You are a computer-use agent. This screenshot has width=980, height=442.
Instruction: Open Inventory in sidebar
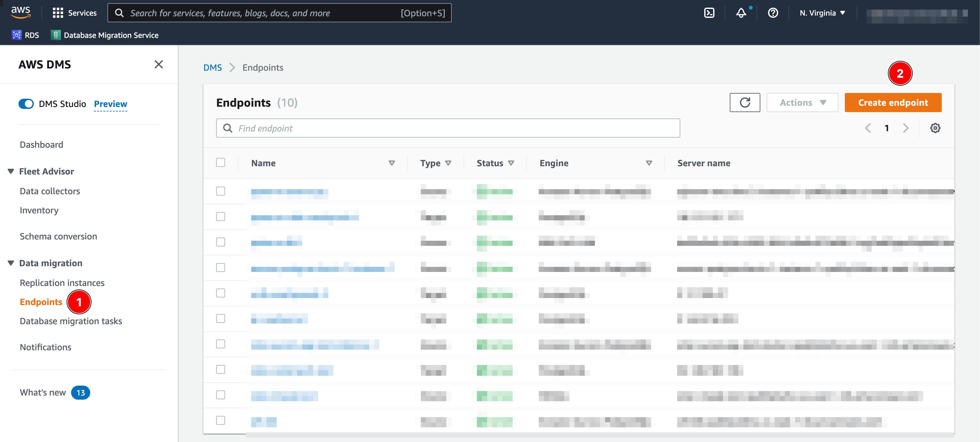click(x=39, y=210)
